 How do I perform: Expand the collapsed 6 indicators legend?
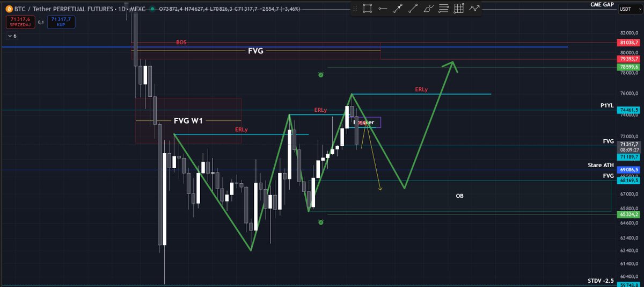point(12,35)
